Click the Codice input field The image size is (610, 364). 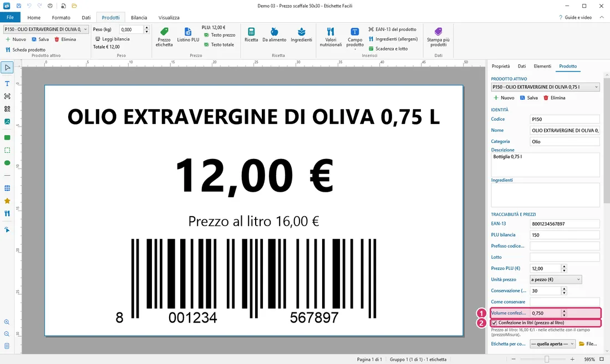565,119
